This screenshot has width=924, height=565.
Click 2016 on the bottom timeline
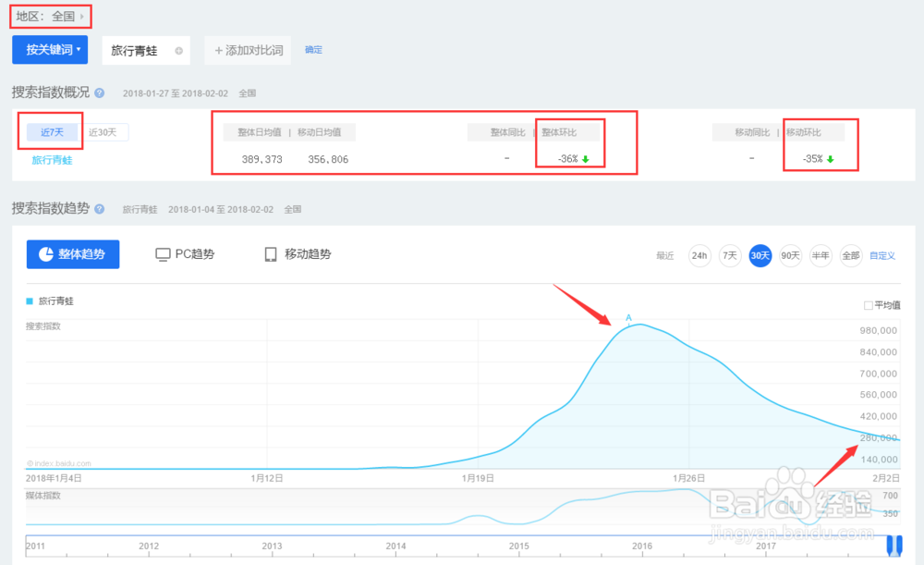point(642,547)
